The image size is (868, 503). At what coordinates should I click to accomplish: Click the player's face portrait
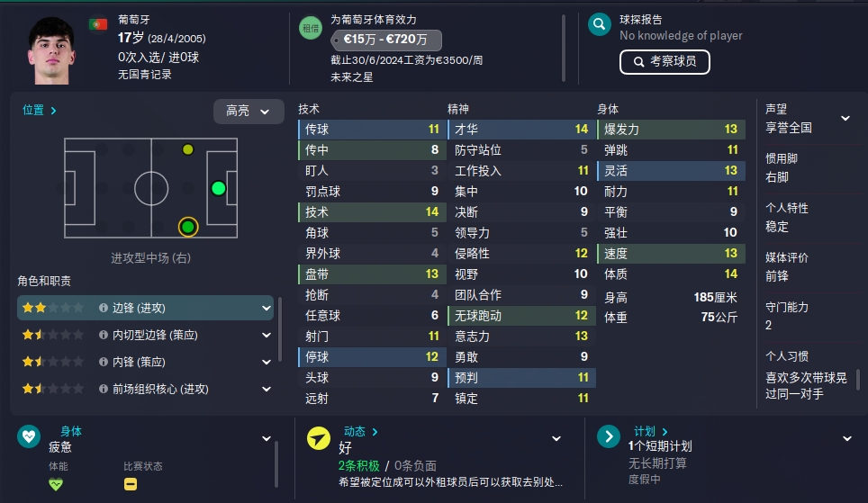click(x=51, y=51)
